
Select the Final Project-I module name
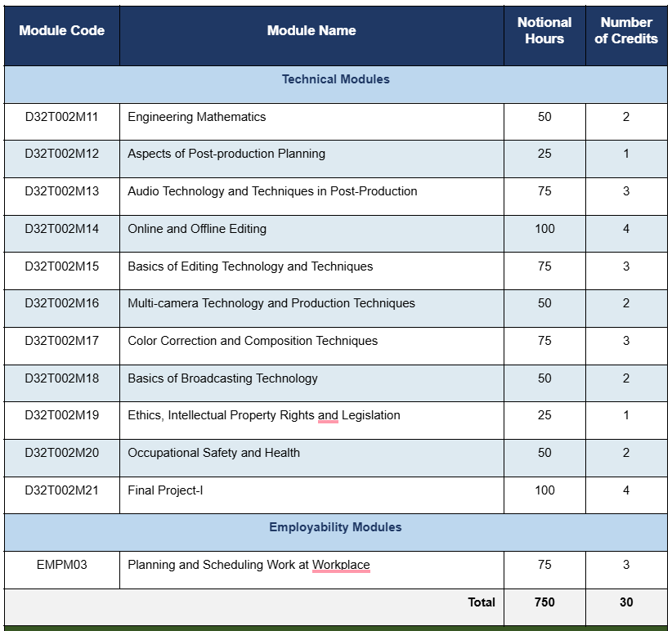coord(165,490)
